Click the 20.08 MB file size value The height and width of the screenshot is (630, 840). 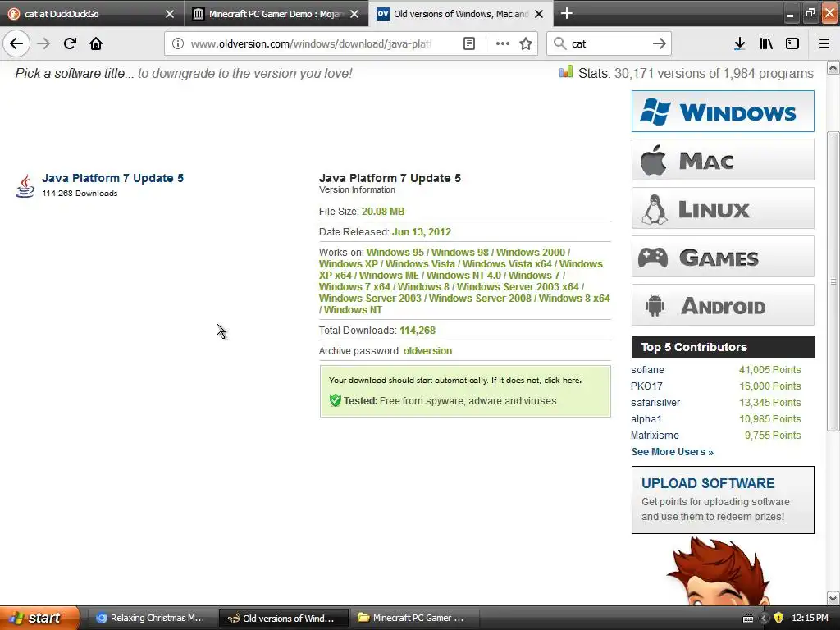383,212
